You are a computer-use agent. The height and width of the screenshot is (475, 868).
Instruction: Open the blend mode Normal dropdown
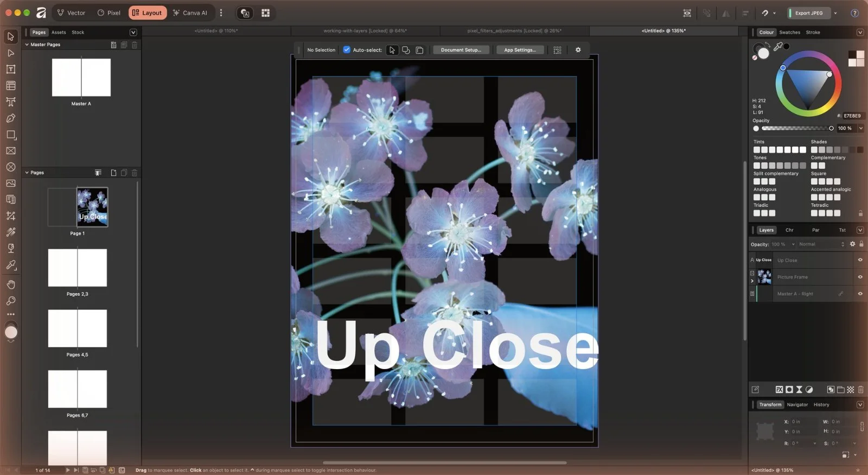coord(821,244)
